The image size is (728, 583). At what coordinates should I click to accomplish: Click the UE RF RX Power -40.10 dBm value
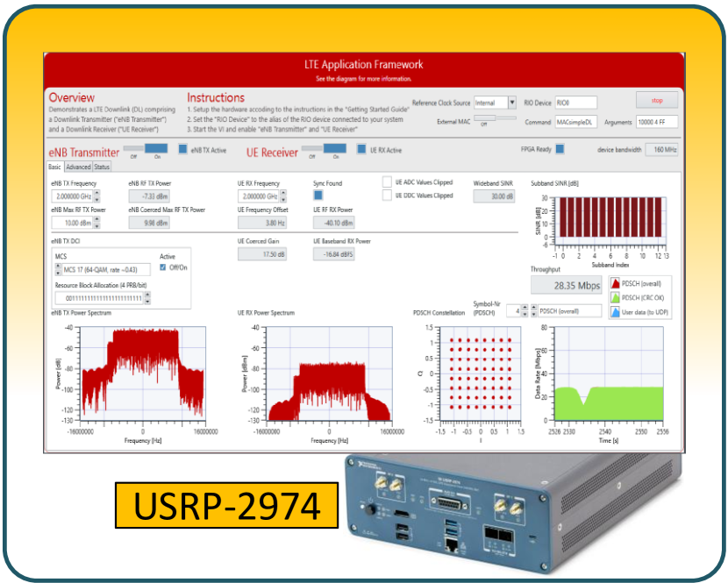[x=334, y=223]
